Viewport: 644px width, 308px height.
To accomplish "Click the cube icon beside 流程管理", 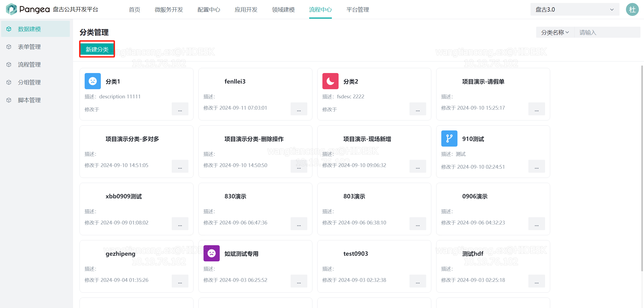I will point(9,64).
